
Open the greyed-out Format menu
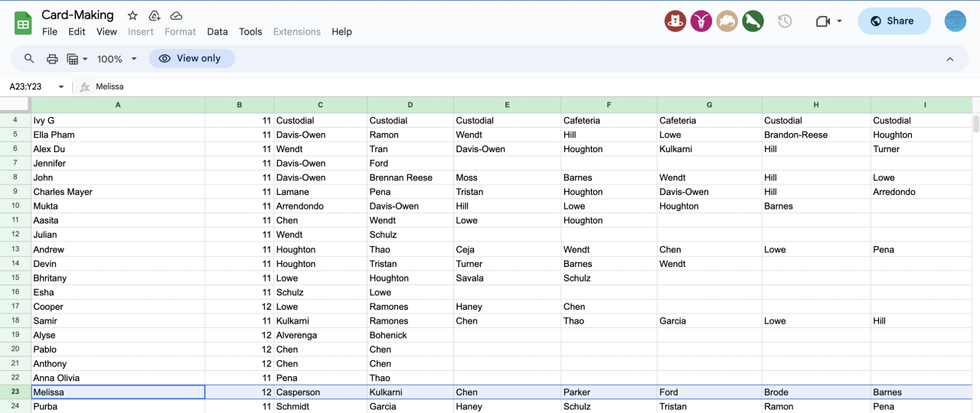coord(180,31)
